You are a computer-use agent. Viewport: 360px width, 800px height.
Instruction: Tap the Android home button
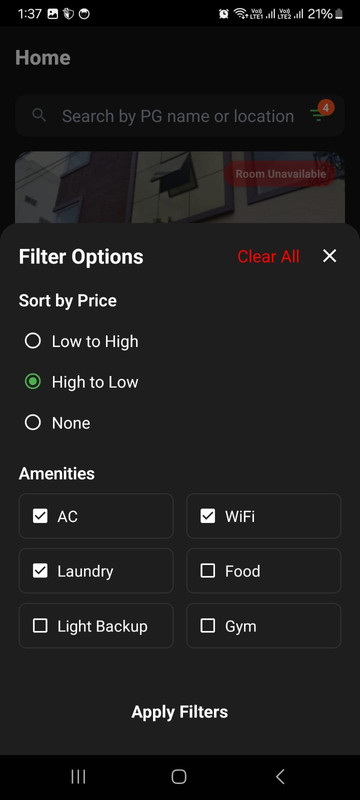(x=179, y=777)
